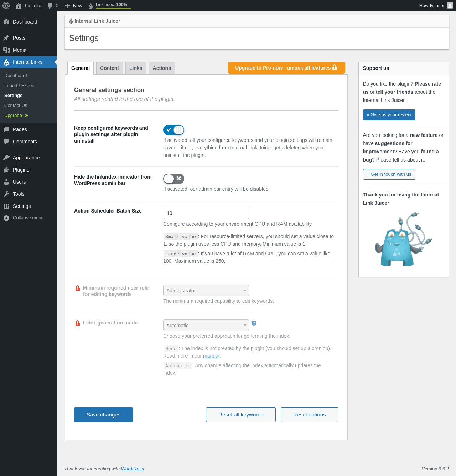
Task: Click Save changes button
Action: pos(103,415)
